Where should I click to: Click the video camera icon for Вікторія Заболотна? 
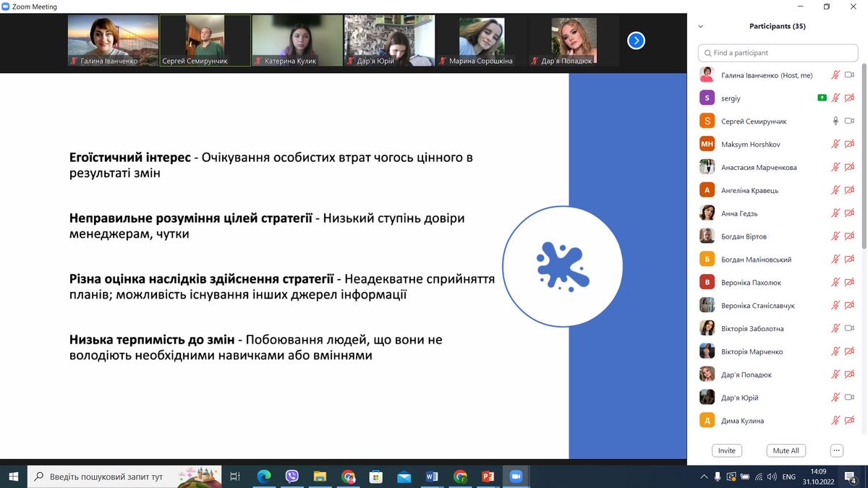849,329
